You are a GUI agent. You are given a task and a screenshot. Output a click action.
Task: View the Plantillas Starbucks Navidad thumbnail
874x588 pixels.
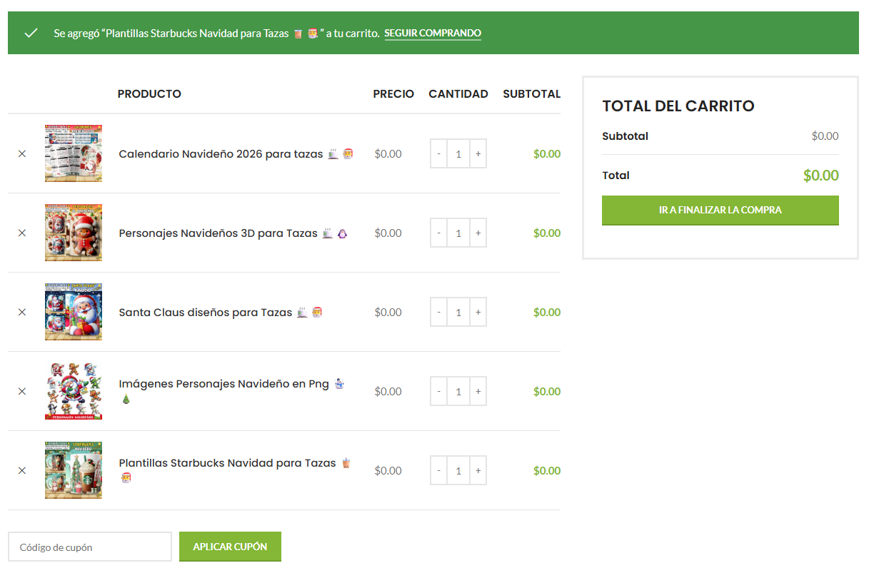[74, 470]
